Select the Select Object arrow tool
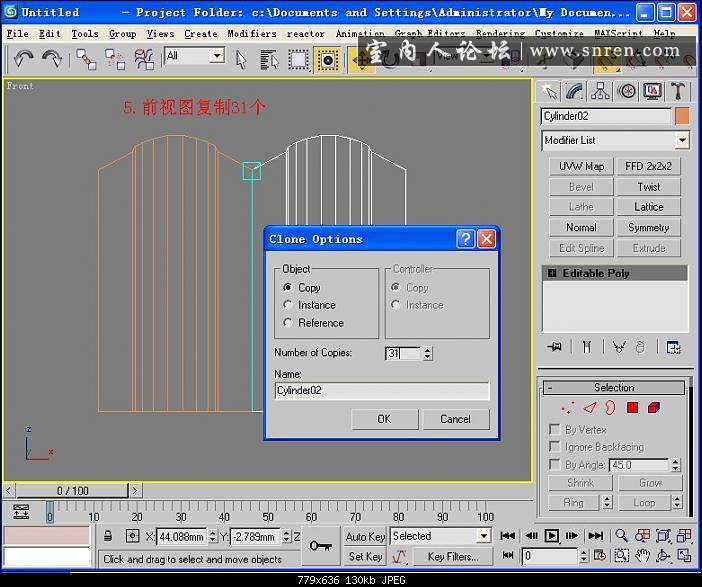This screenshot has height=587, width=702. [241, 60]
